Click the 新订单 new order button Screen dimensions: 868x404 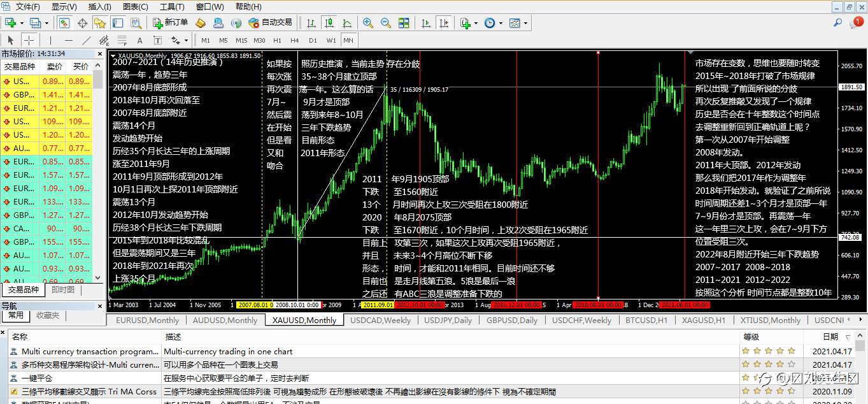(171, 22)
